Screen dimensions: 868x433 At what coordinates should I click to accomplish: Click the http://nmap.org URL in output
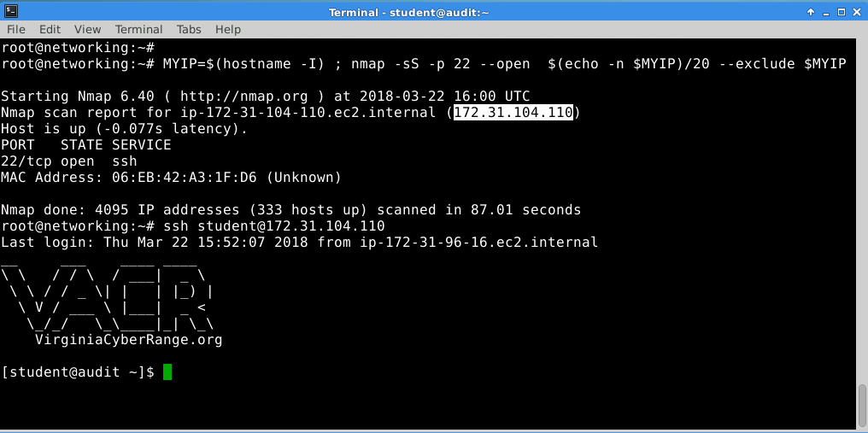coord(243,97)
